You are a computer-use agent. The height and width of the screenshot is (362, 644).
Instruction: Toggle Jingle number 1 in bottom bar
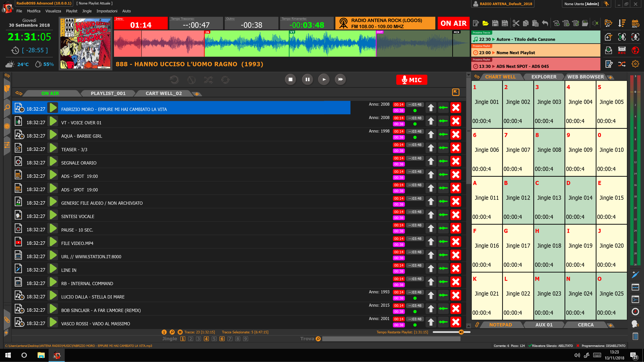coord(183,339)
